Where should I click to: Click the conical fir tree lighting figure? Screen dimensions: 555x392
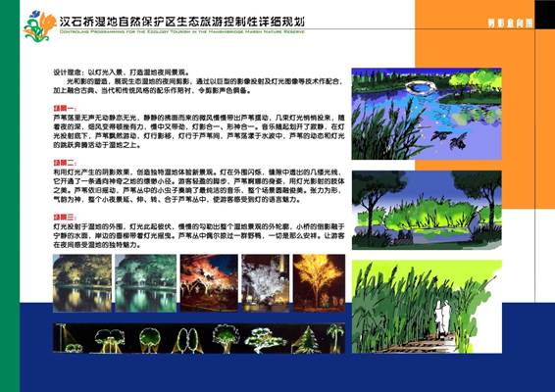click(x=307, y=340)
